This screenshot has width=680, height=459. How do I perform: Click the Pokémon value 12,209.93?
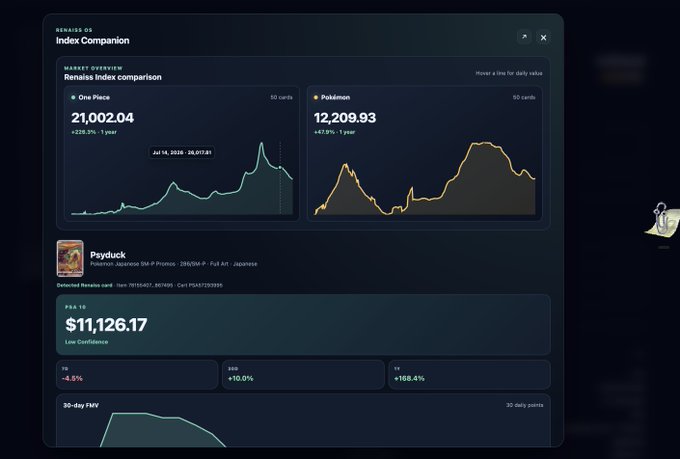345,118
